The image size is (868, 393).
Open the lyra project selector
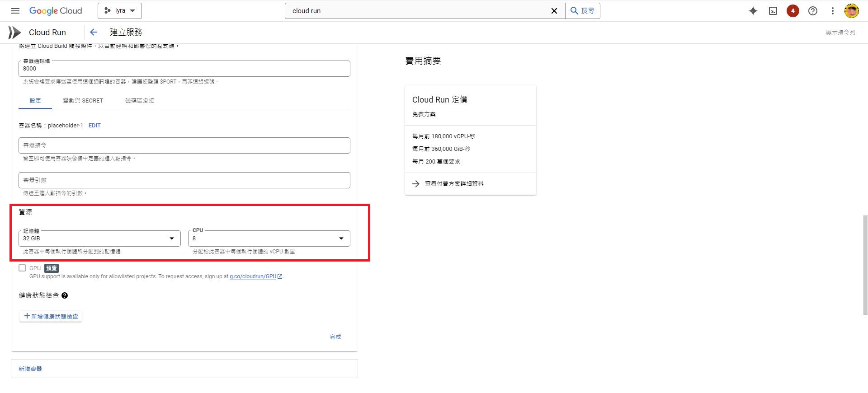click(x=120, y=11)
